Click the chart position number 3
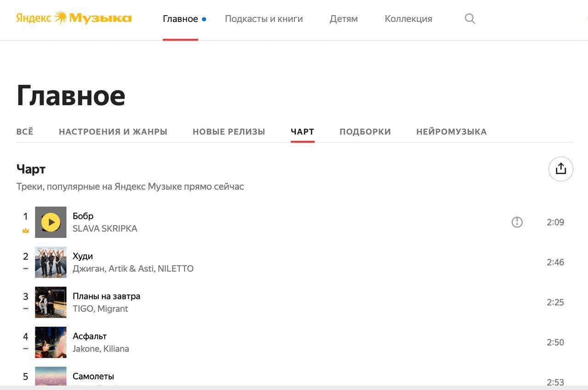Viewport: 588px width, 390px height. tap(26, 296)
